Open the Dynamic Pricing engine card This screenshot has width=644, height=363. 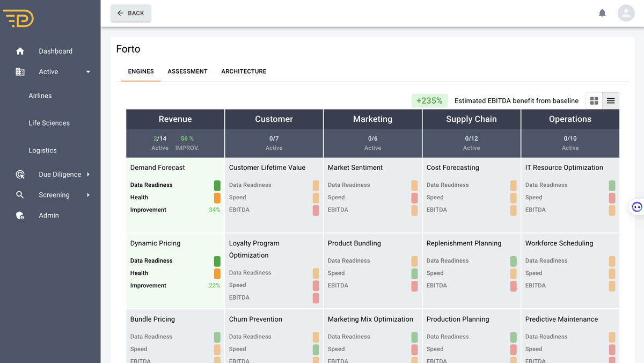[175, 271]
